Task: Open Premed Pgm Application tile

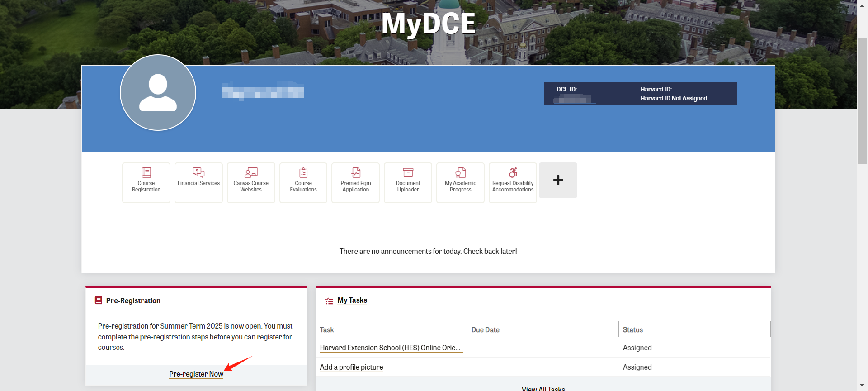Action: point(356,182)
